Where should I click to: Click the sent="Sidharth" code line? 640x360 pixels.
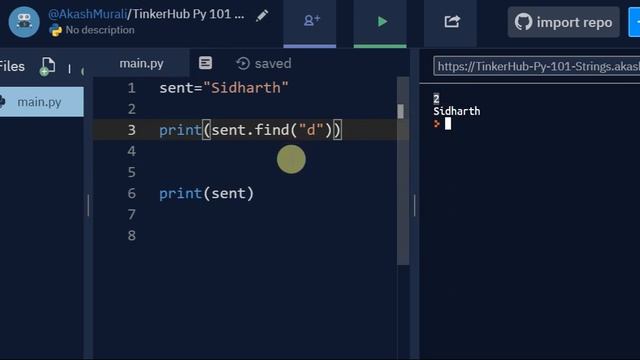[224, 88]
